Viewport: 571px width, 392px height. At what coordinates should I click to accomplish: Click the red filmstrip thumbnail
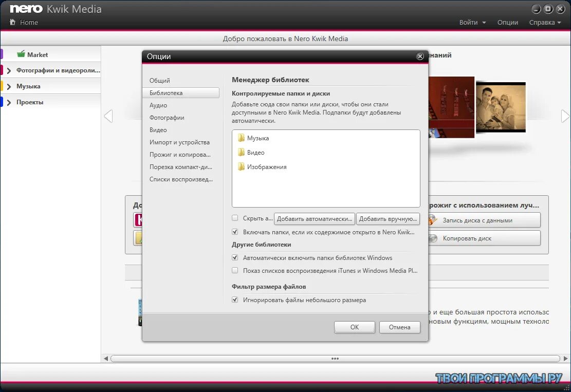452,107
